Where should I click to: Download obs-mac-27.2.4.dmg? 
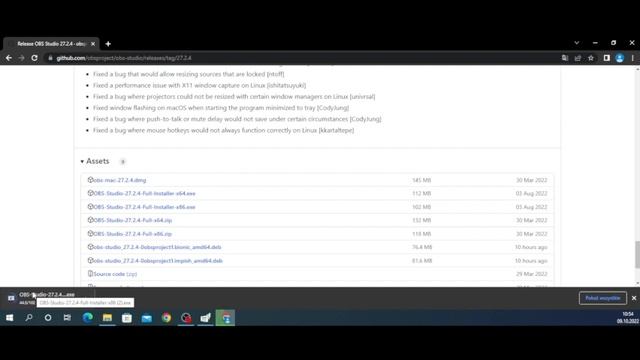[119, 180]
